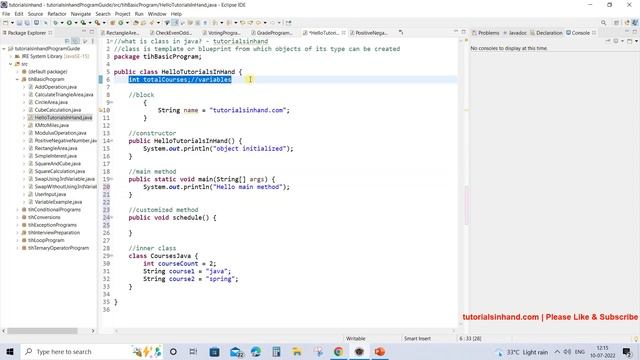Open Chrome from the taskbar
640x360 pixels.
[x=338, y=351]
